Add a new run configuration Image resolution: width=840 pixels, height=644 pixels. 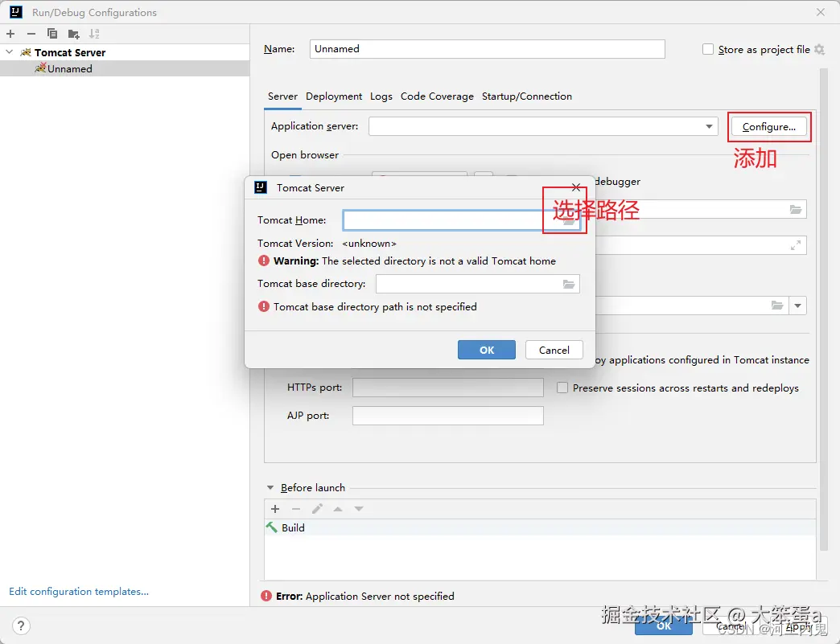coord(10,34)
